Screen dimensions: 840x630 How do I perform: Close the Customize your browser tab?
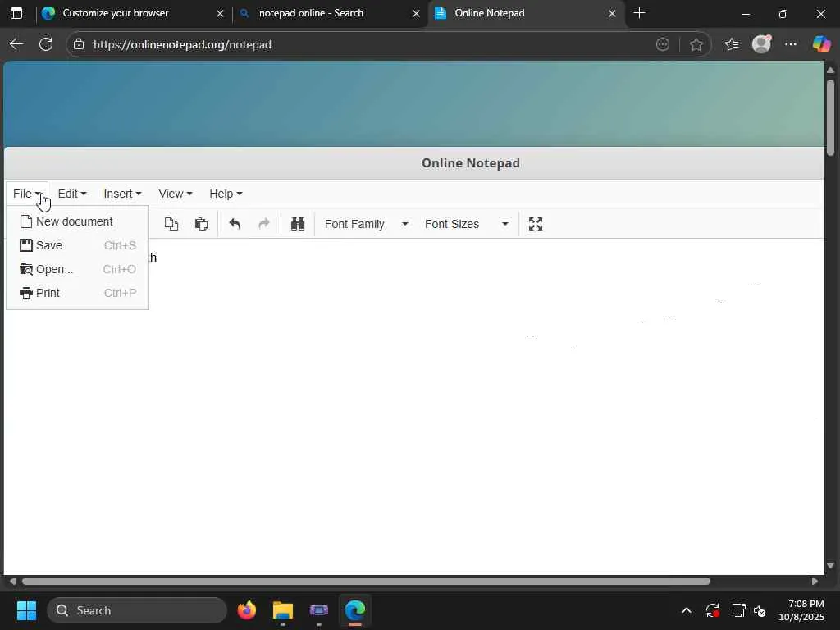220,14
